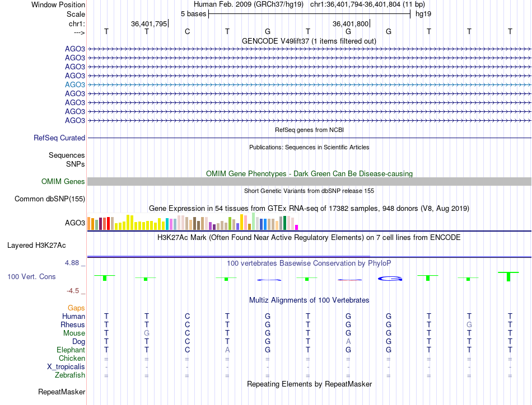
Task: Click the large blue G in the PhyloP track
Action: pyautogui.click(x=390, y=279)
